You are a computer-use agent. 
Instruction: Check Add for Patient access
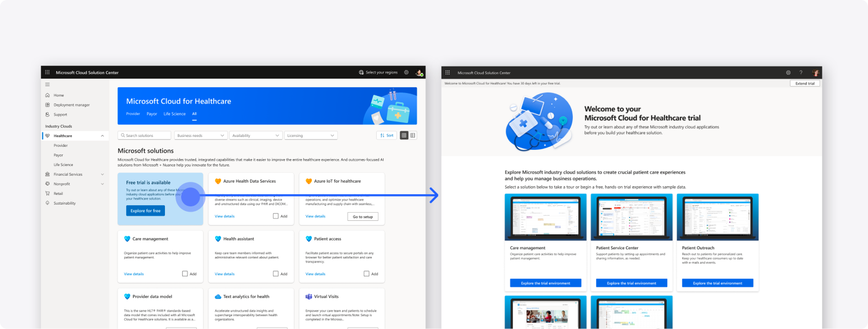[x=367, y=274]
